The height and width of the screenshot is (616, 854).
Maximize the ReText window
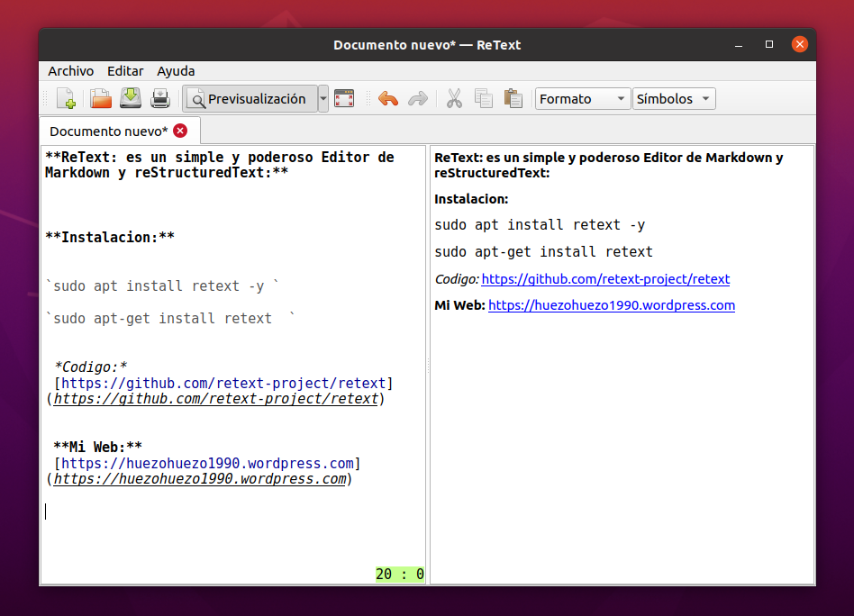(769, 45)
